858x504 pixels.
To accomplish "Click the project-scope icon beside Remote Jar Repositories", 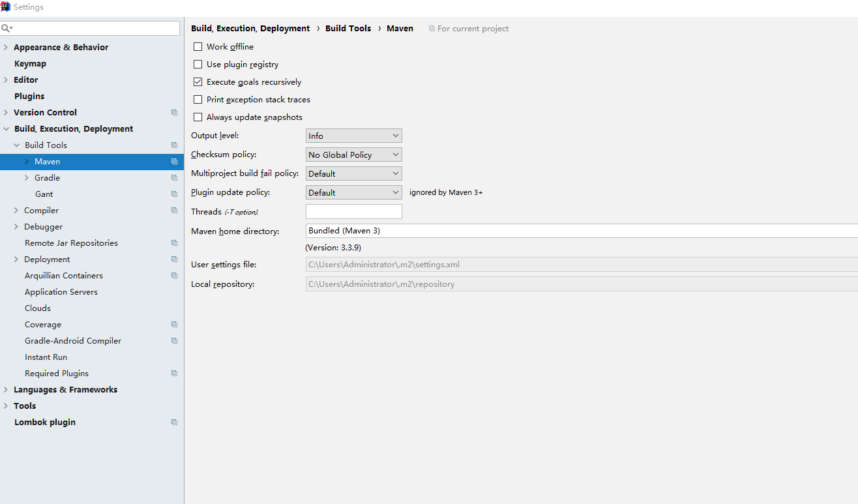I will 174,243.
